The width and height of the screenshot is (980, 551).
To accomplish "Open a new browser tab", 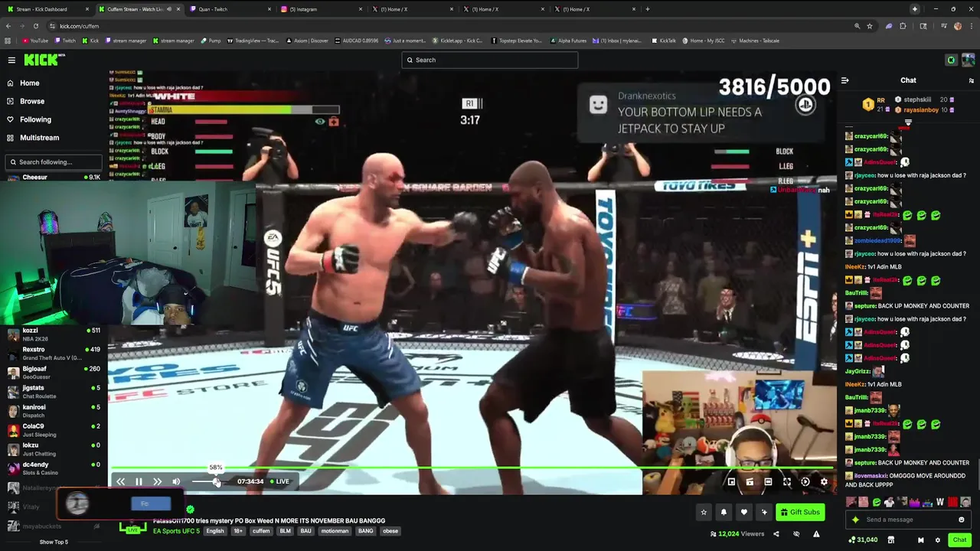I will [x=648, y=9].
